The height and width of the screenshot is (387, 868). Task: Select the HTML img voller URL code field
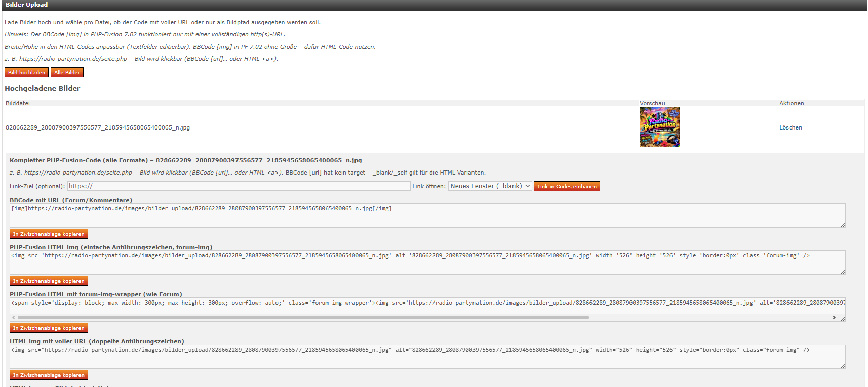(x=427, y=357)
